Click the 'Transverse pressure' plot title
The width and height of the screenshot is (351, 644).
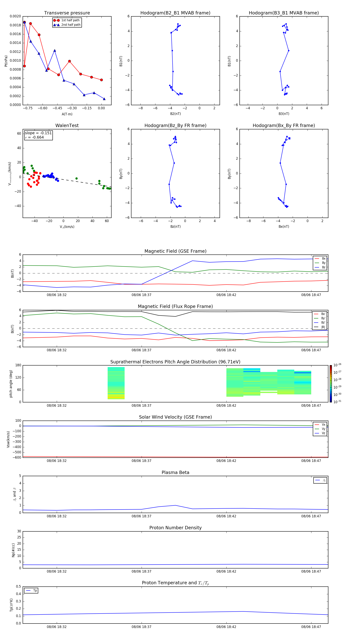[x=67, y=13]
